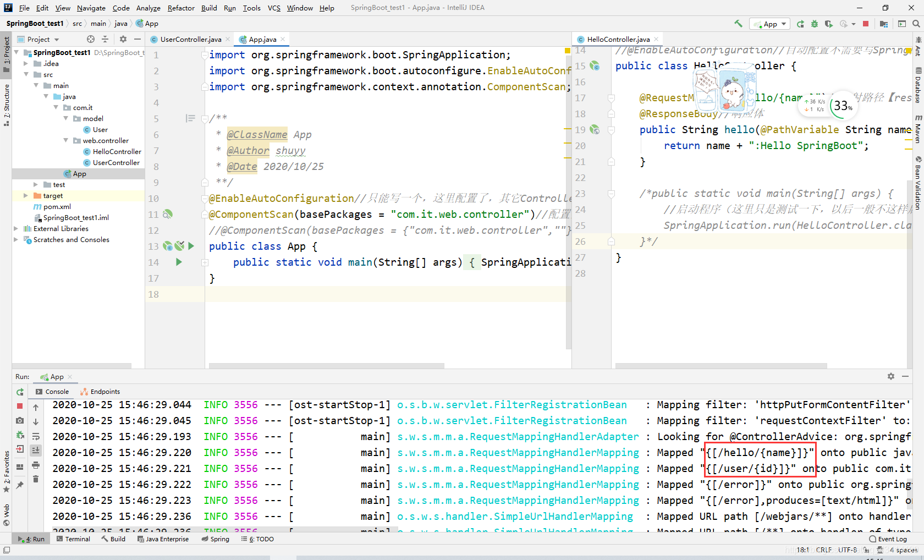Open the Build tool window
The width and height of the screenshot is (924, 560).
113,539
